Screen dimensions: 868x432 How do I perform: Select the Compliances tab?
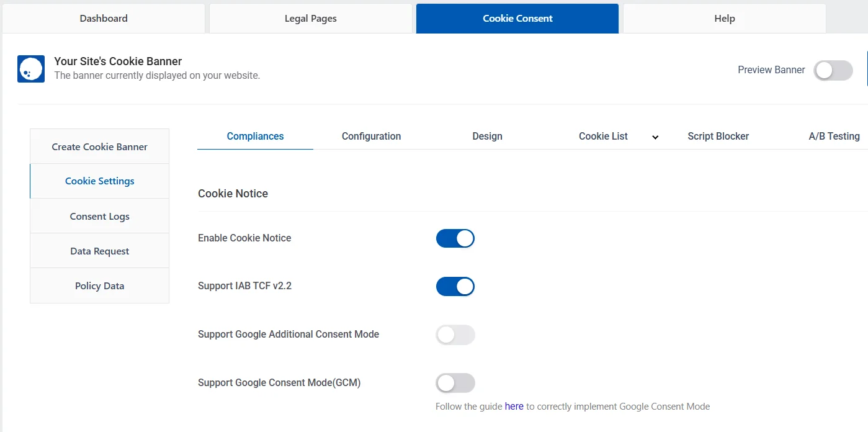click(255, 136)
